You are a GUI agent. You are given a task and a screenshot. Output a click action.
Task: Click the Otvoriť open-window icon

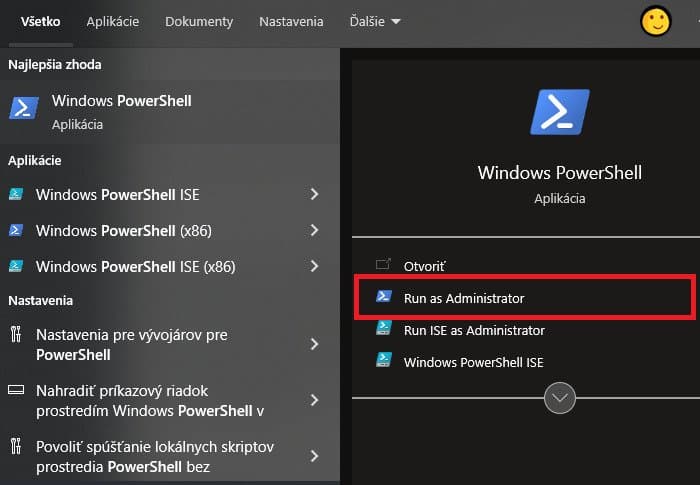(383, 264)
